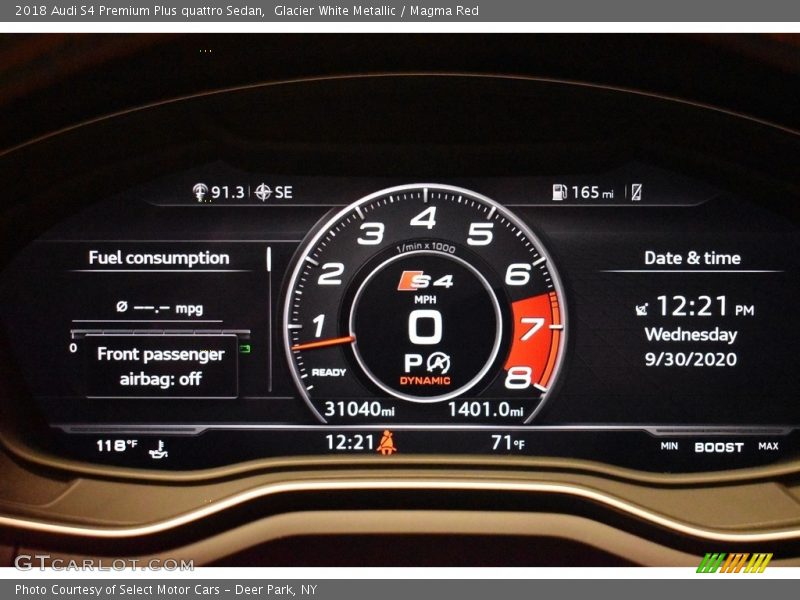
Task: Click the 1401.0 mi trip reading
Action: tap(486, 409)
